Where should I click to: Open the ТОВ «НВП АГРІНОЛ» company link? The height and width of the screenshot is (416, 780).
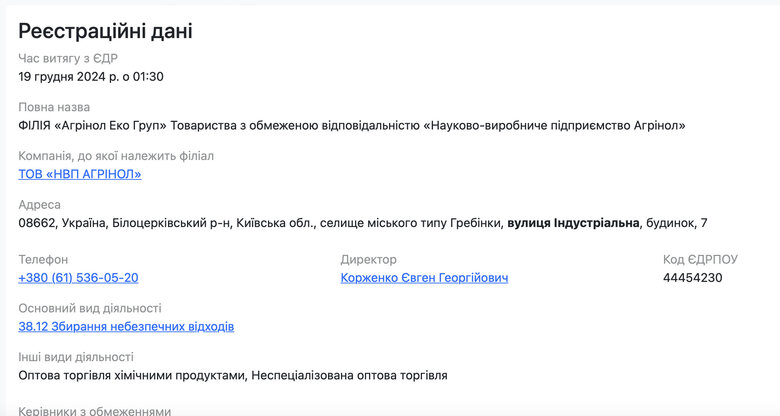click(80, 174)
